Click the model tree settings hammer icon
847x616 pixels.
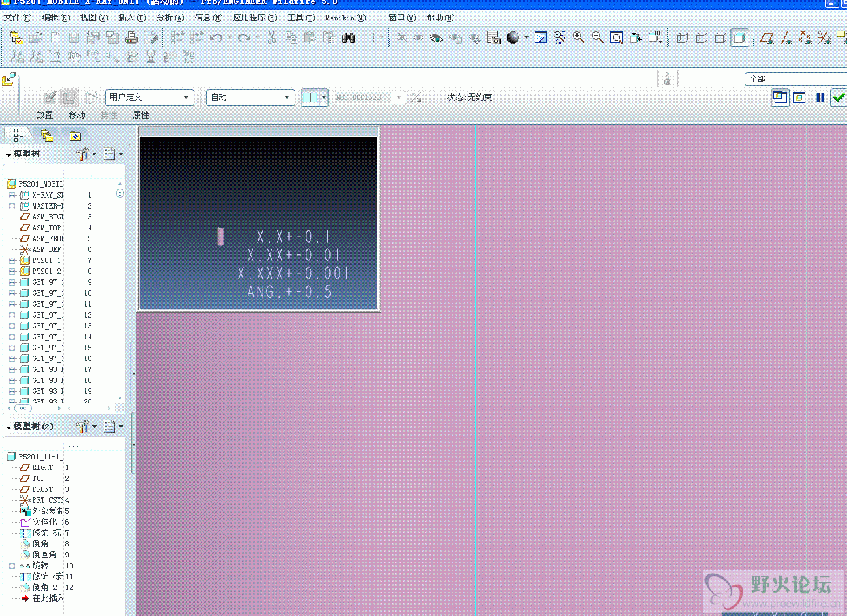(83, 154)
